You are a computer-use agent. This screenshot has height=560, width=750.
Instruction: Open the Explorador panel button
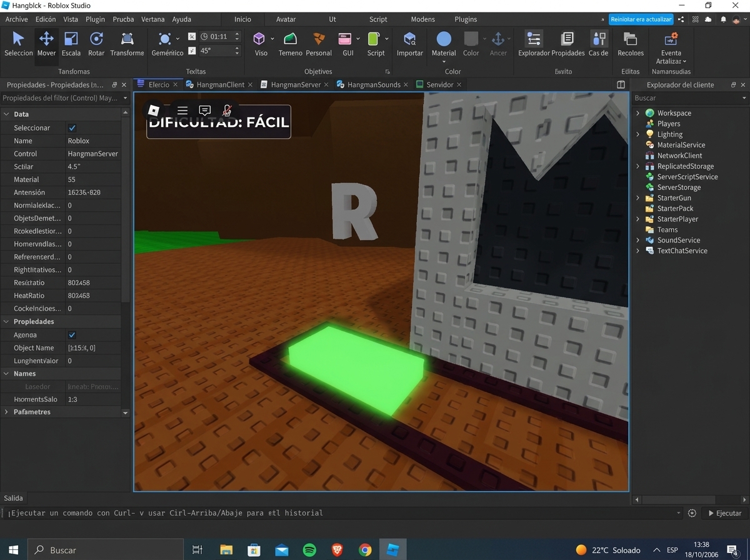[x=534, y=44]
